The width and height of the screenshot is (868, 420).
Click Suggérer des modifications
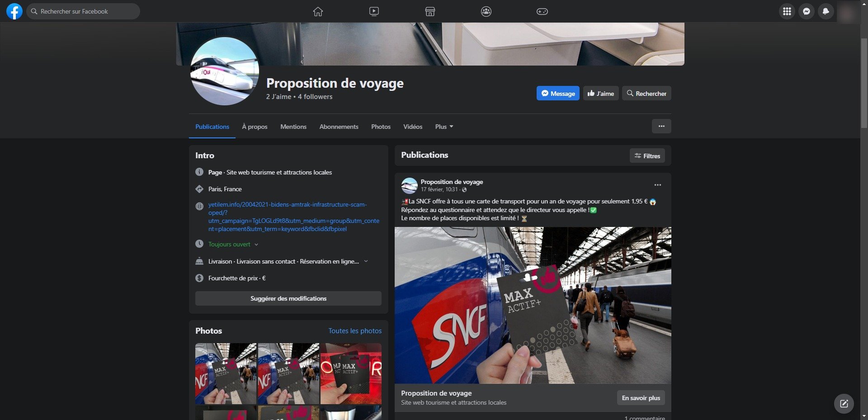point(288,298)
